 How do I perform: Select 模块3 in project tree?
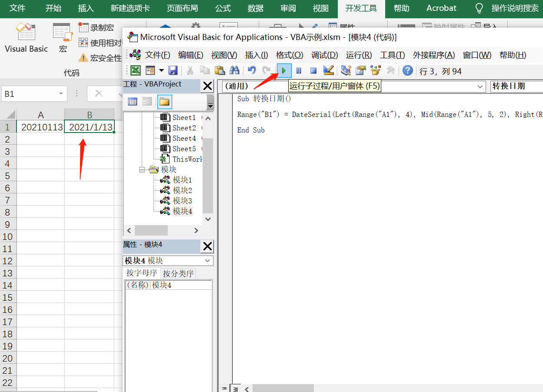[182, 201]
